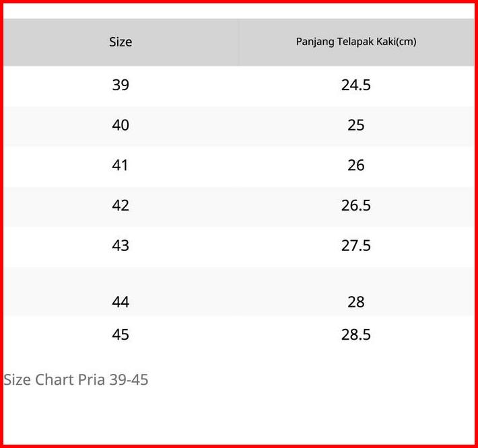This screenshot has height=448, width=478.
Task: Select the size 43 cell
Action: click(121, 246)
